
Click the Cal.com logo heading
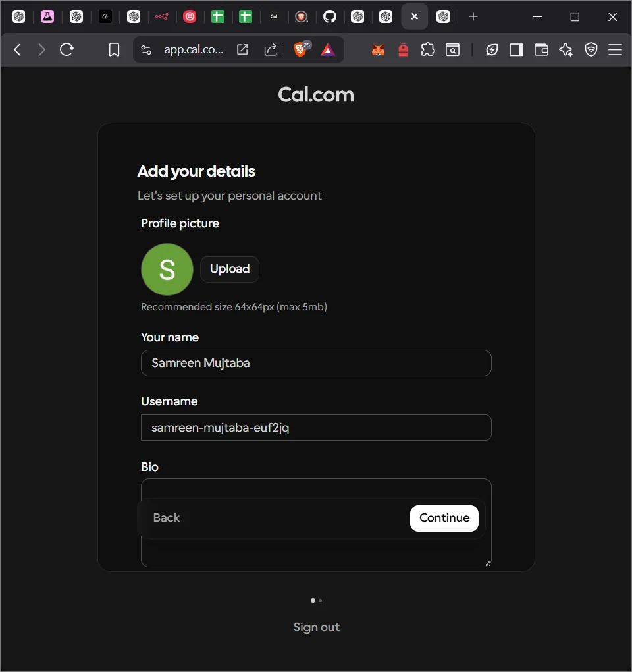tap(316, 94)
